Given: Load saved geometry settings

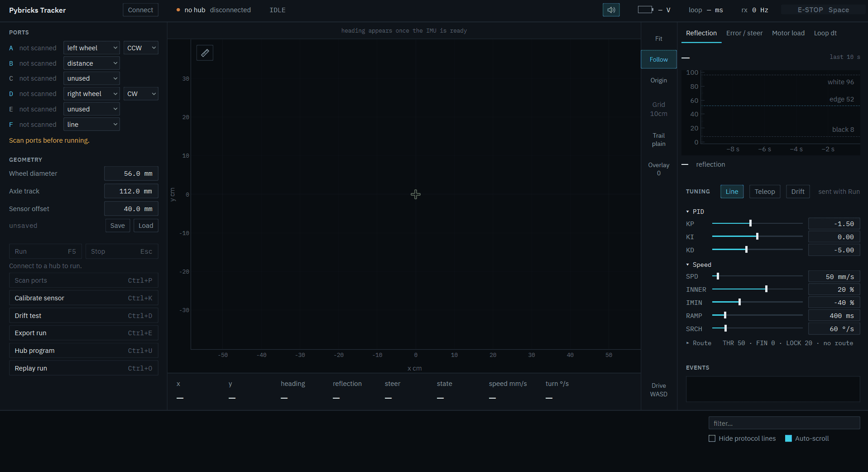Looking at the screenshot, I should (146, 226).
